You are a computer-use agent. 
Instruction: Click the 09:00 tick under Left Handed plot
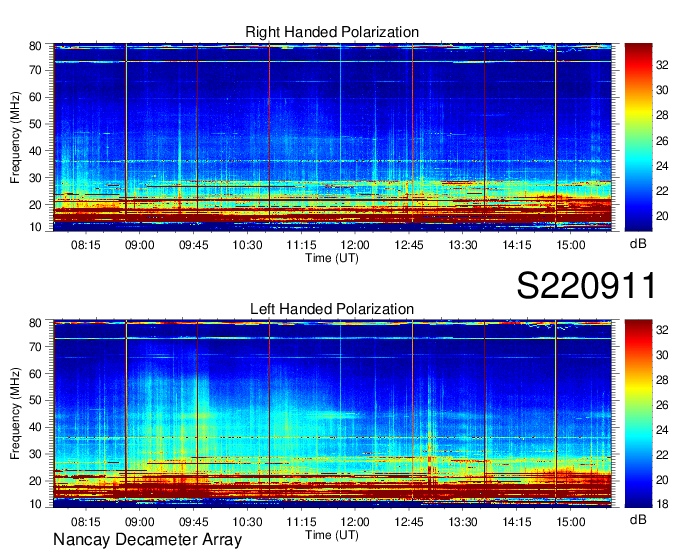[x=140, y=522]
